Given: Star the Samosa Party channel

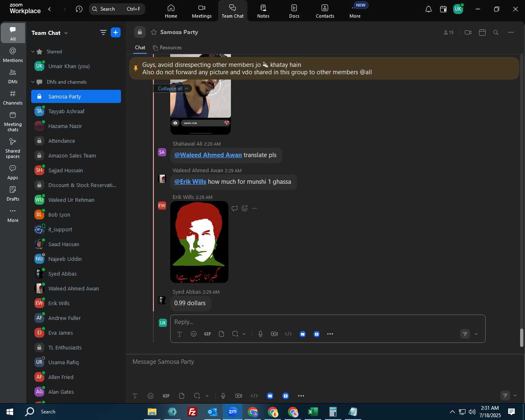Looking at the screenshot, I should click(x=154, y=32).
